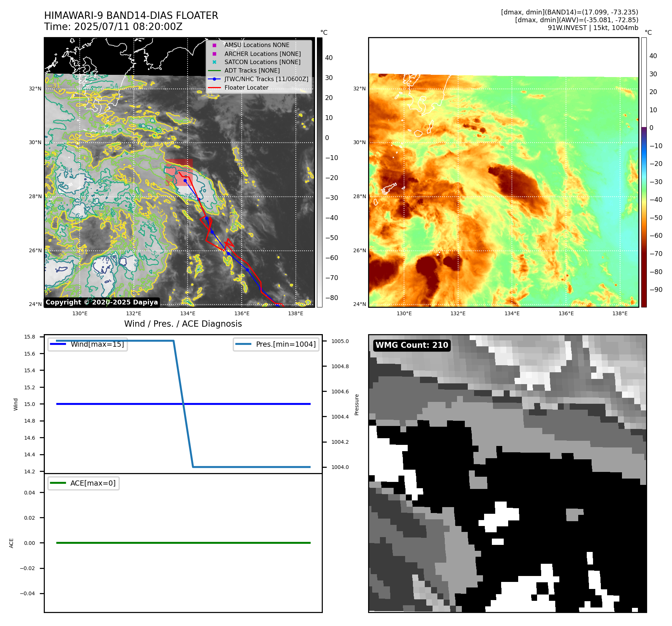Viewport: 672px width, 626px height.
Task: Click the 'WMG Count: 210' label
Action: coord(412,345)
